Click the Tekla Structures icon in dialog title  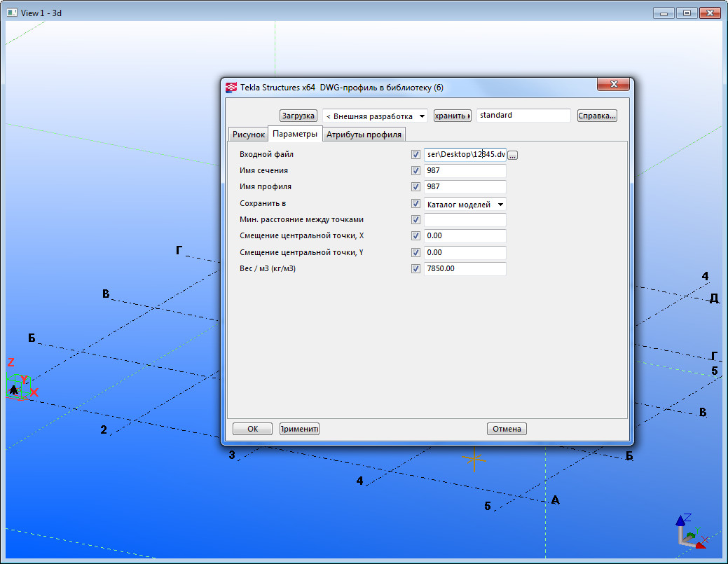click(x=231, y=88)
